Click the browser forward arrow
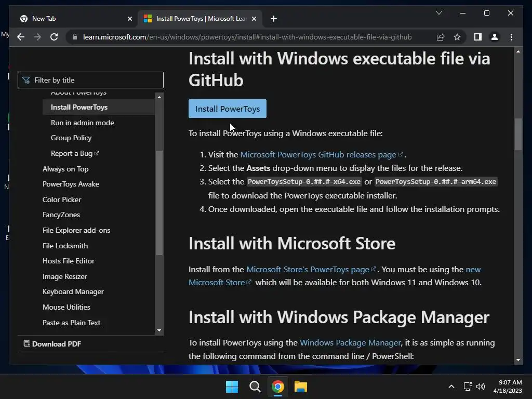532x399 pixels. pyautogui.click(x=37, y=37)
